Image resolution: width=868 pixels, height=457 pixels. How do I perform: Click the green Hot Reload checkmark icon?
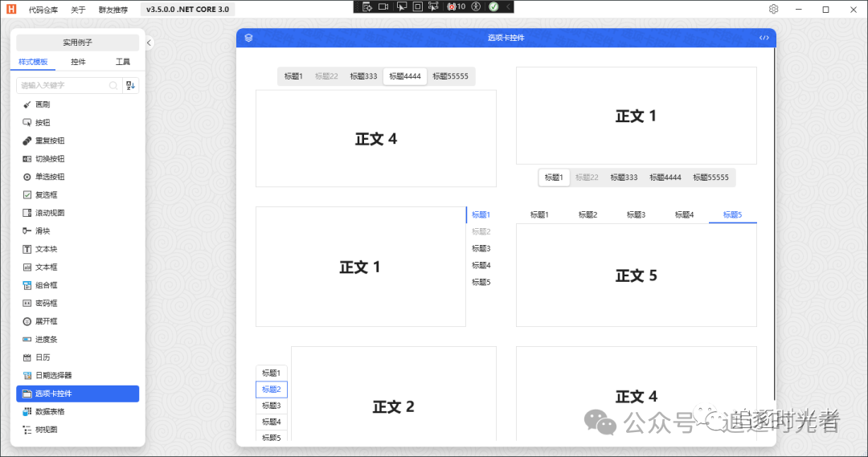coord(493,6)
